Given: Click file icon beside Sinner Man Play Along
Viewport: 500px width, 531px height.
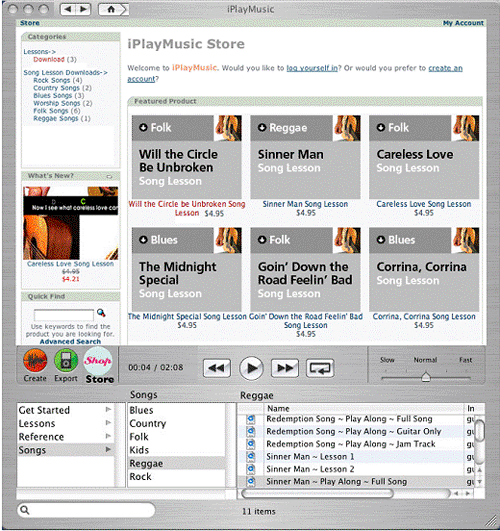Looking at the screenshot, I should pyautogui.click(x=251, y=481).
